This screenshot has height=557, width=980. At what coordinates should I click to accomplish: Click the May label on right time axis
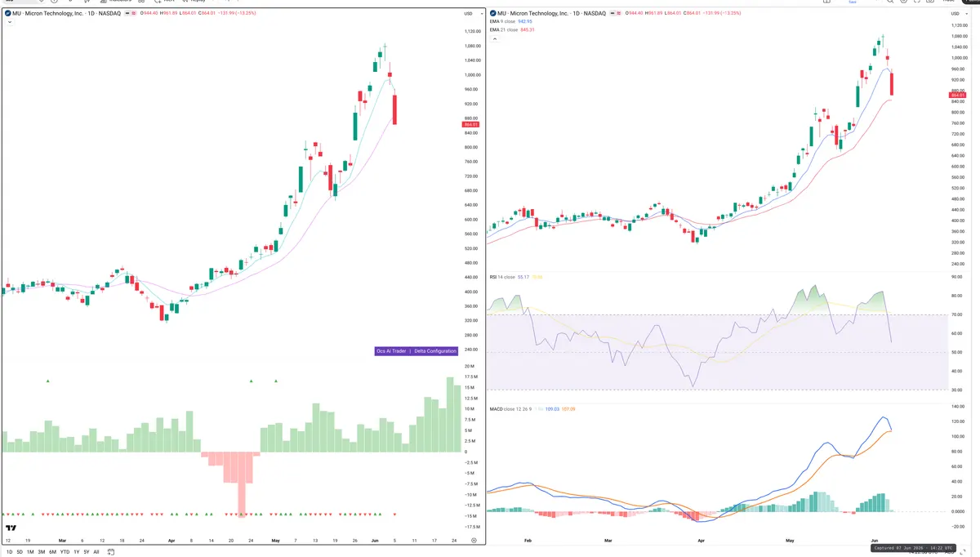pyautogui.click(x=791, y=540)
